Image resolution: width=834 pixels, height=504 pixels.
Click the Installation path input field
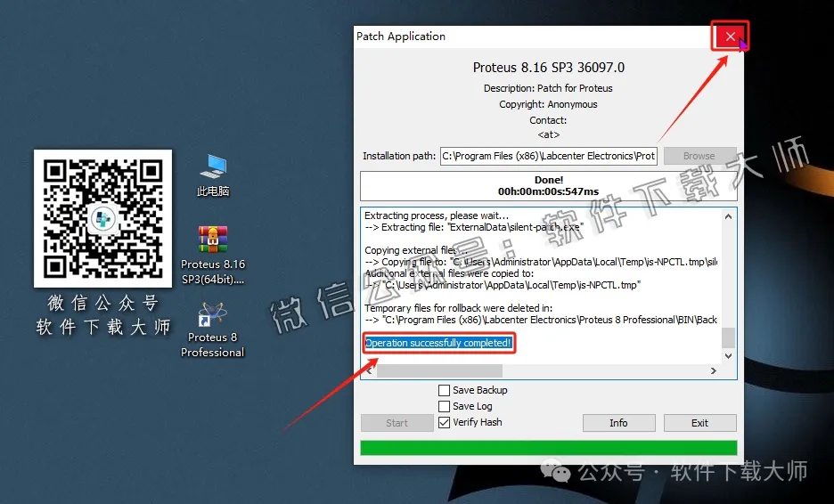548,156
